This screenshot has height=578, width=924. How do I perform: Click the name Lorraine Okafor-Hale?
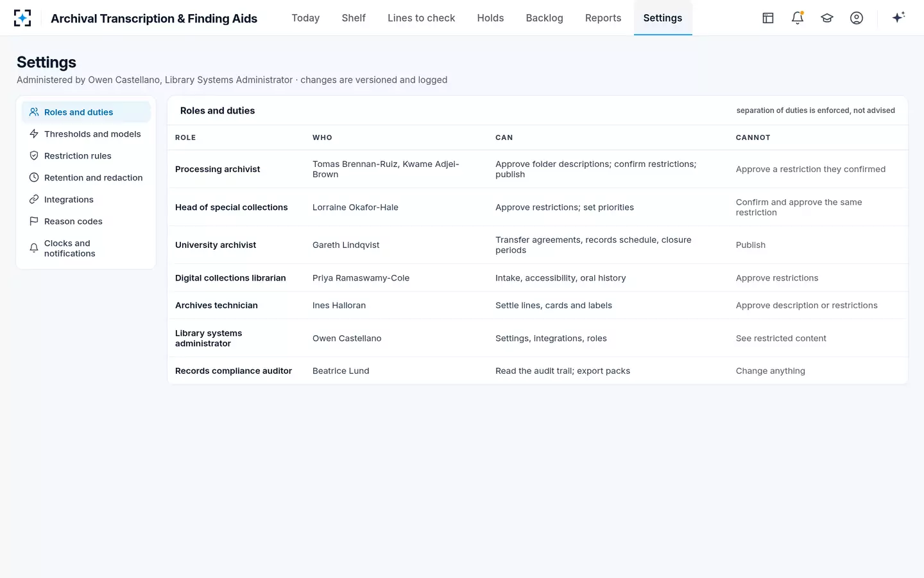point(355,207)
